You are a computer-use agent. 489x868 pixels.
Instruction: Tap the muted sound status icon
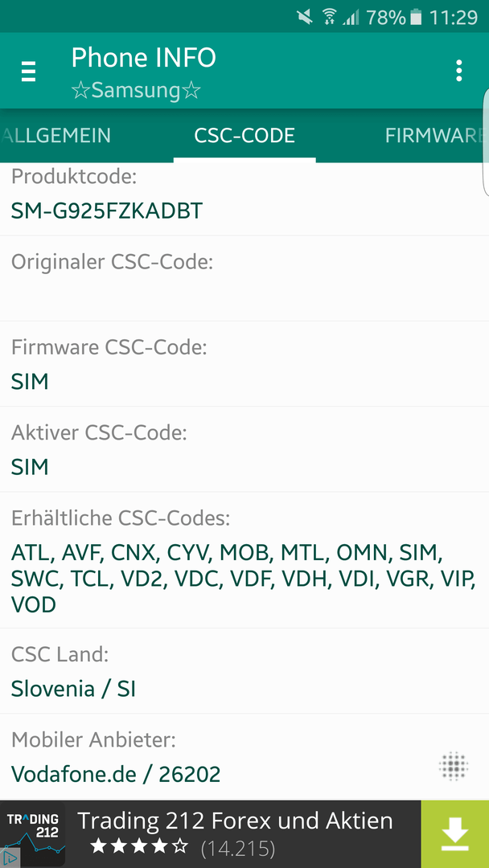[305, 17]
